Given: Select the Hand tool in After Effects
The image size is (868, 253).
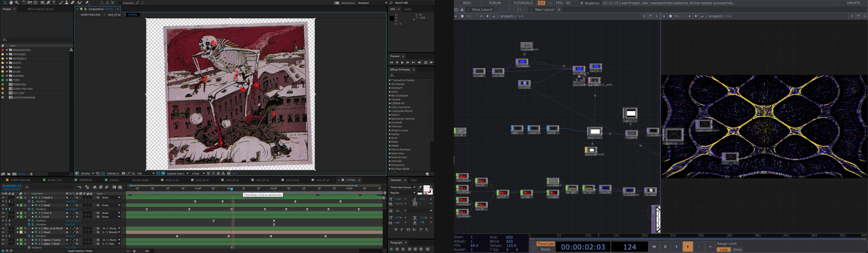Looking at the screenshot, I should (x=11, y=2).
